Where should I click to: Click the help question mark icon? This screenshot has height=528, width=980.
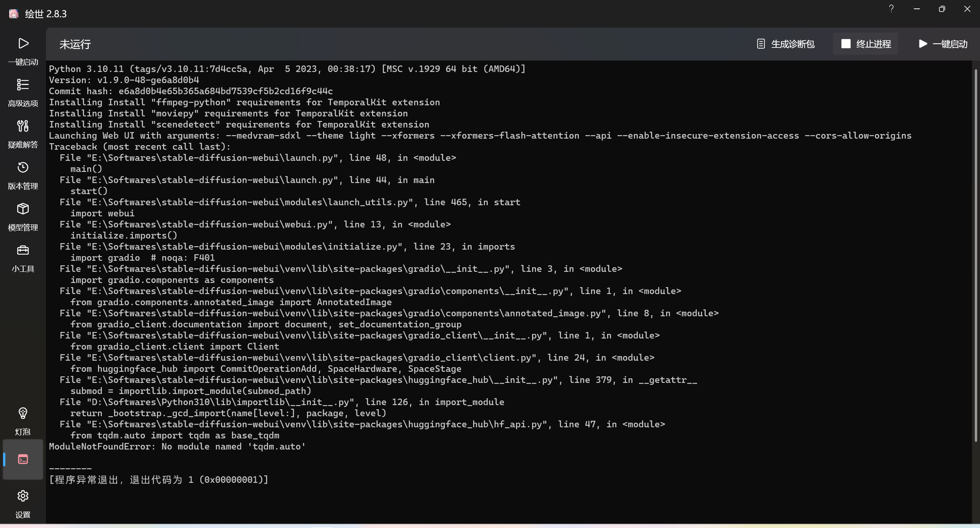pos(891,9)
